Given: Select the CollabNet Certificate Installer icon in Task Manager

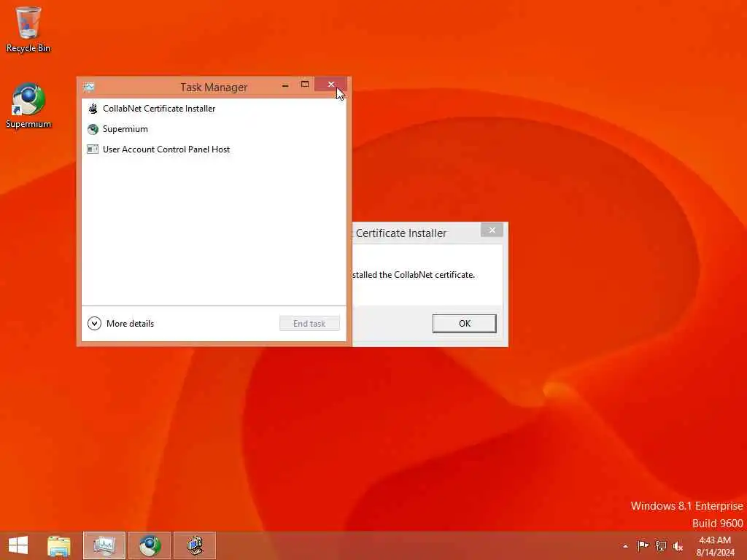Looking at the screenshot, I should (93, 109).
